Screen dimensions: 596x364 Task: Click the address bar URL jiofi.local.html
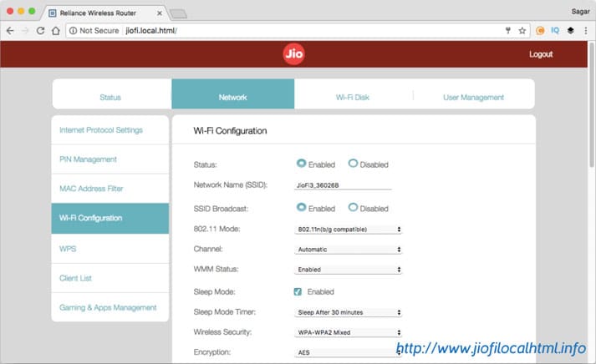tap(151, 31)
